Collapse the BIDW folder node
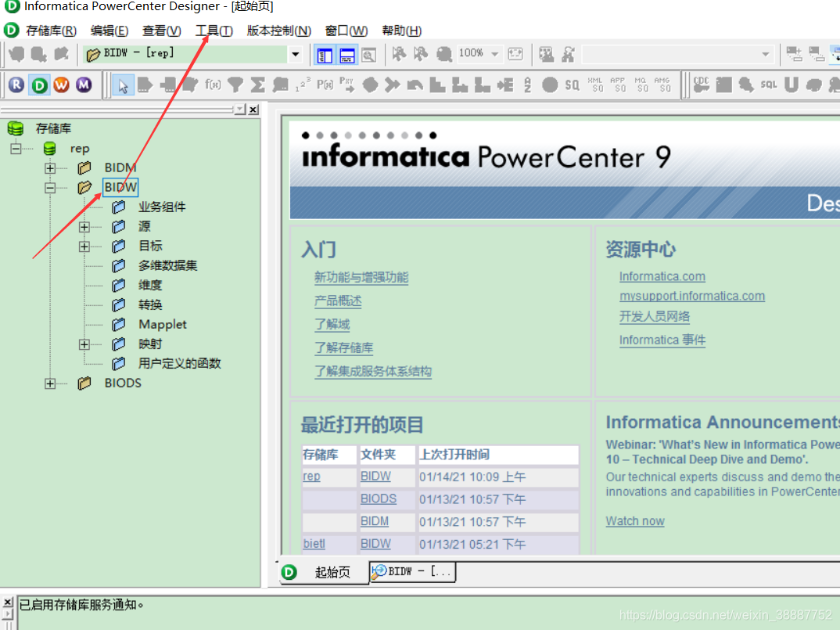The height and width of the screenshot is (630, 840). (x=50, y=188)
